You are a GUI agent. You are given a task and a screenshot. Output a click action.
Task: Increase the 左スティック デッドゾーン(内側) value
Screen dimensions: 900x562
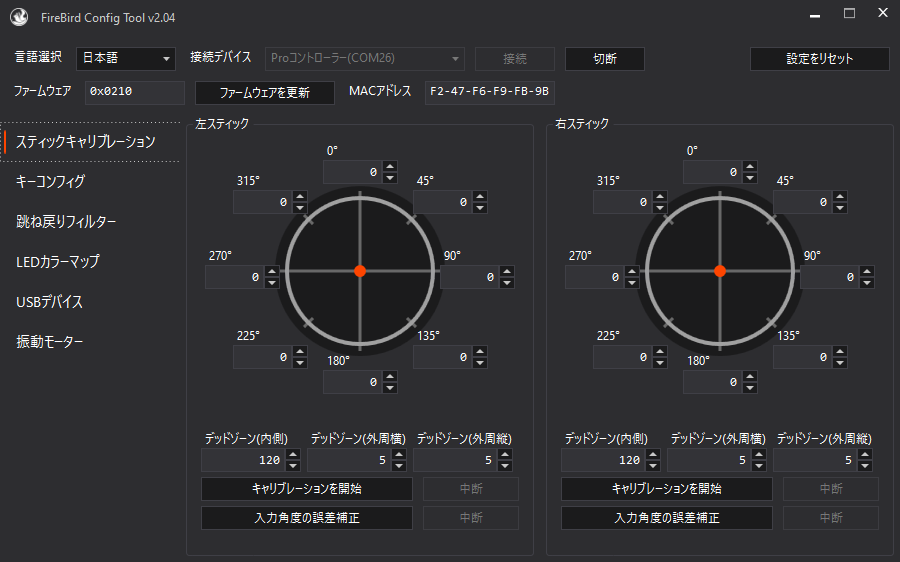293,455
